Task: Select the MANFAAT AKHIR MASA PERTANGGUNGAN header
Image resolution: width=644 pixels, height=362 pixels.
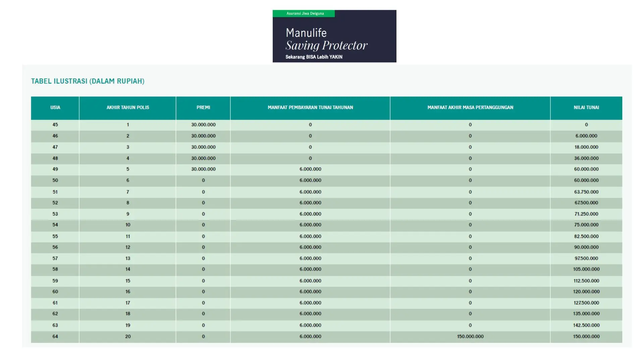Action: point(470,108)
